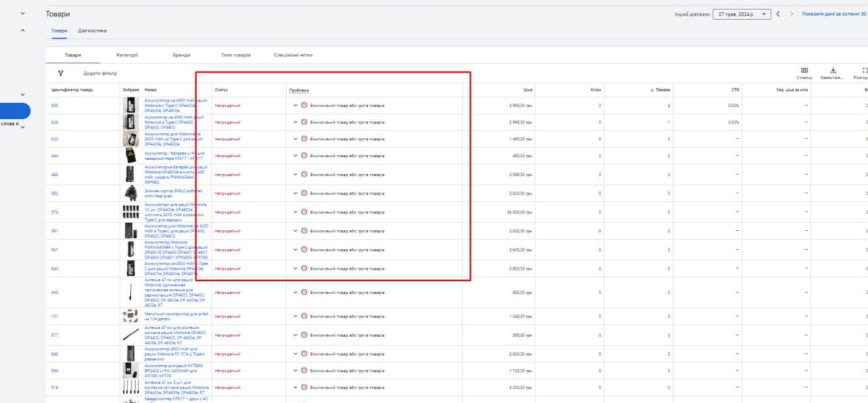This screenshot has height=403, width=868.
Task: Open the Стовпці columns icon
Action: point(804,70)
